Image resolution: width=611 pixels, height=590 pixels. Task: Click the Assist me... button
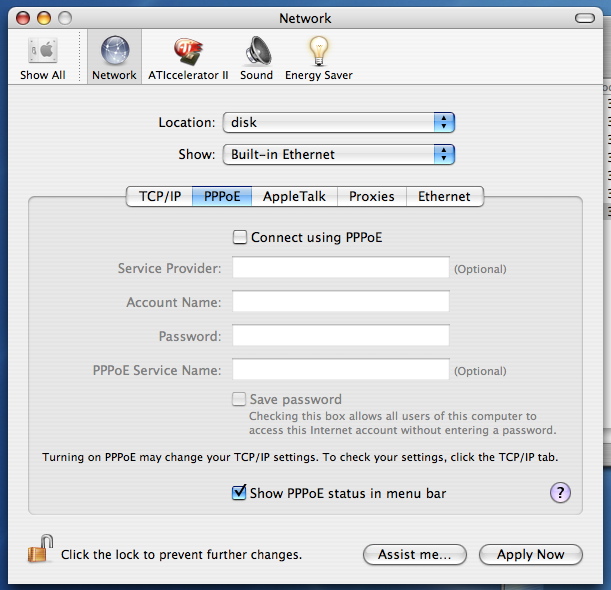pyautogui.click(x=415, y=554)
